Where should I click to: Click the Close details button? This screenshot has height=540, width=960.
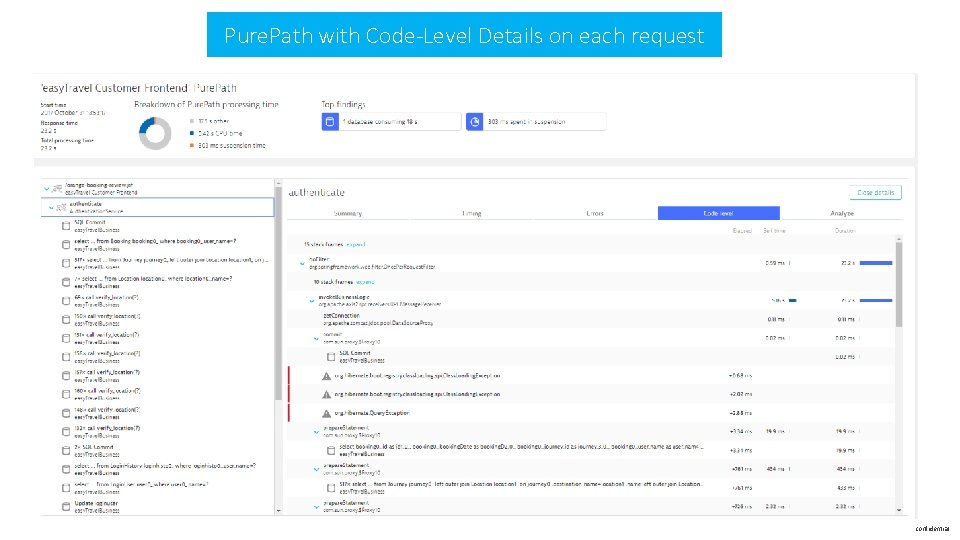pyautogui.click(x=876, y=192)
